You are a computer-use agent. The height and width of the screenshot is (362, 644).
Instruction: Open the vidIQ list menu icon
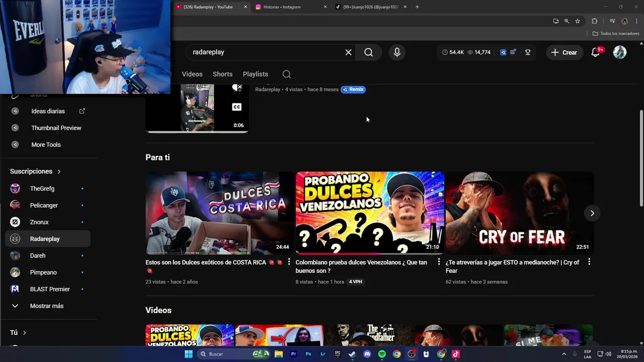(513, 52)
